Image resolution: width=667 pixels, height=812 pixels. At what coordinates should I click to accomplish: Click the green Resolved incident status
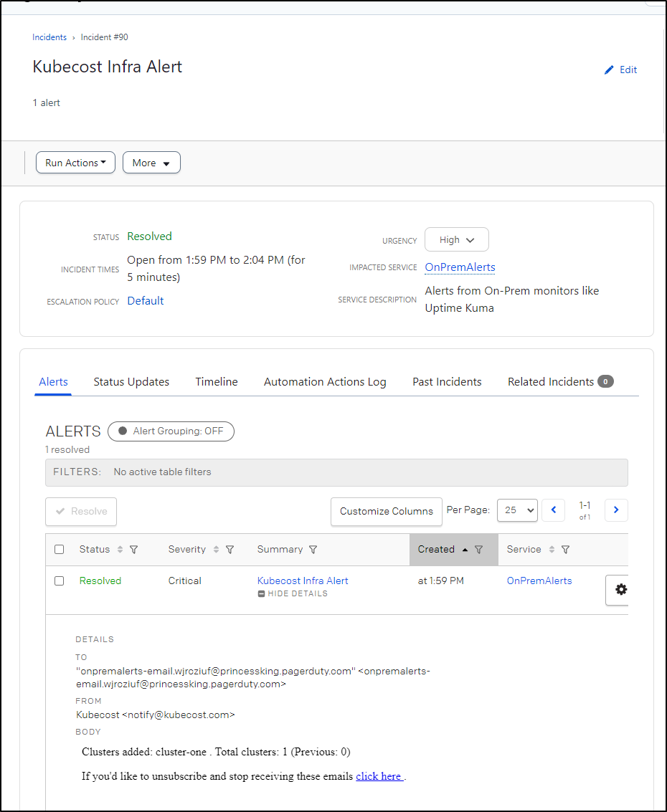pos(150,236)
